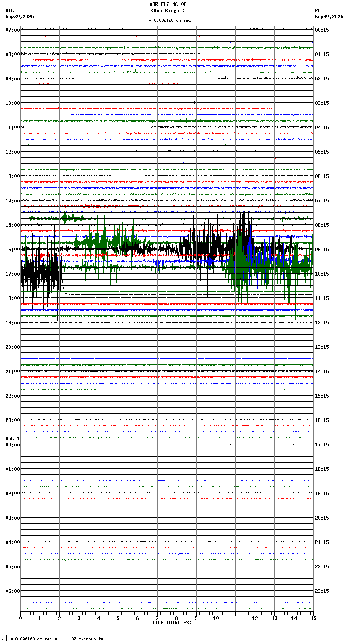Select the '01:00' UTC time label
The image size is (346, 644).
13,469
